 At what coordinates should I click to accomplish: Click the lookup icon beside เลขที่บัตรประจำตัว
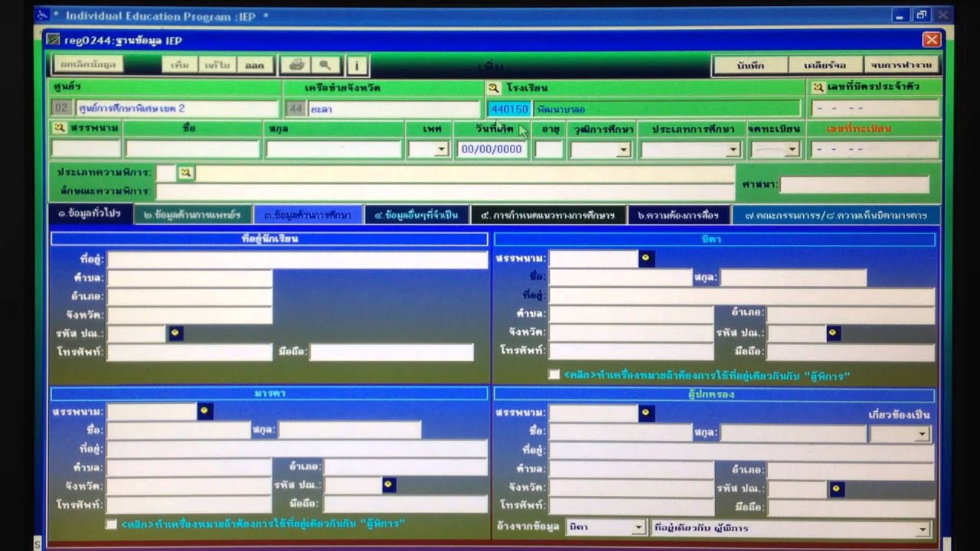[x=818, y=88]
